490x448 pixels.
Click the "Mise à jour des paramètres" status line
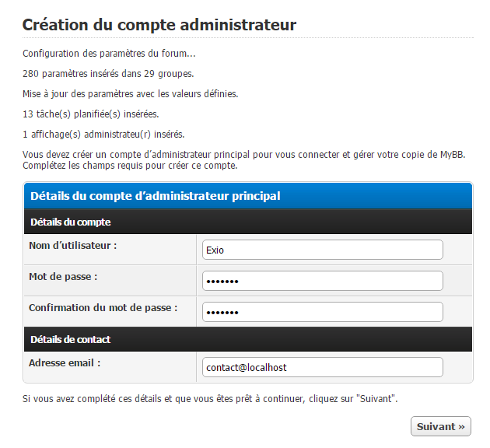[131, 94]
